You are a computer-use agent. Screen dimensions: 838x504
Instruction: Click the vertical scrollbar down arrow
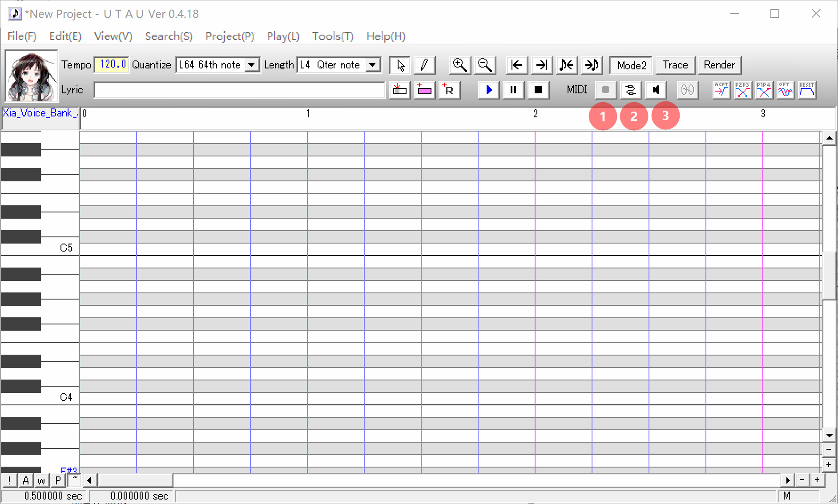829,435
